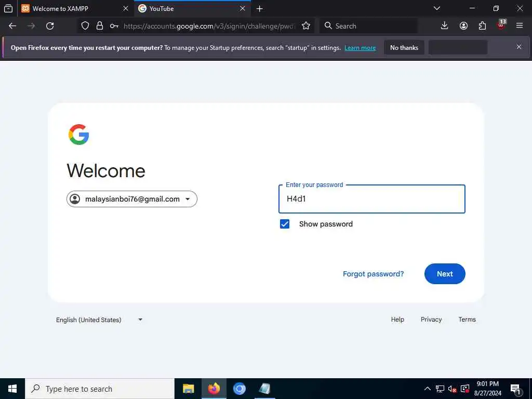Focus the Enter your password field
Viewport: 532px width, 399px height.
tap(372, 199)
